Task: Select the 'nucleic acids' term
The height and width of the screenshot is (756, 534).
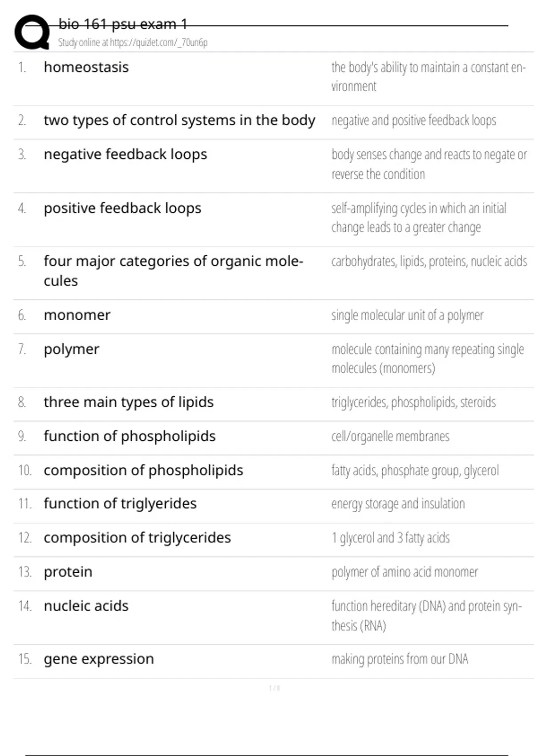Action: tap(86, 606)
